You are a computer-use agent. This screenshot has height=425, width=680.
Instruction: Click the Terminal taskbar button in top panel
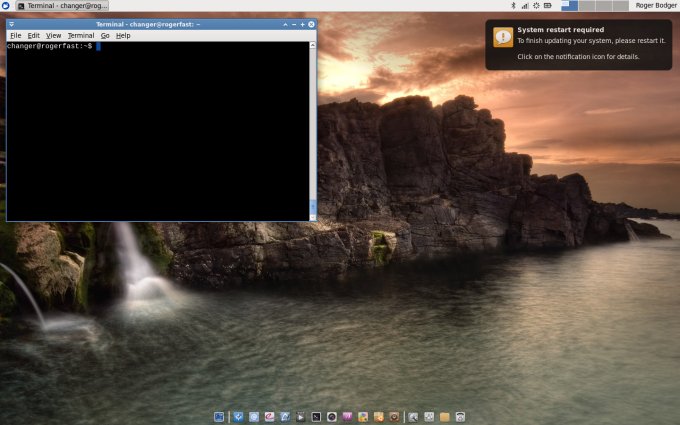(x=62, y=6)
